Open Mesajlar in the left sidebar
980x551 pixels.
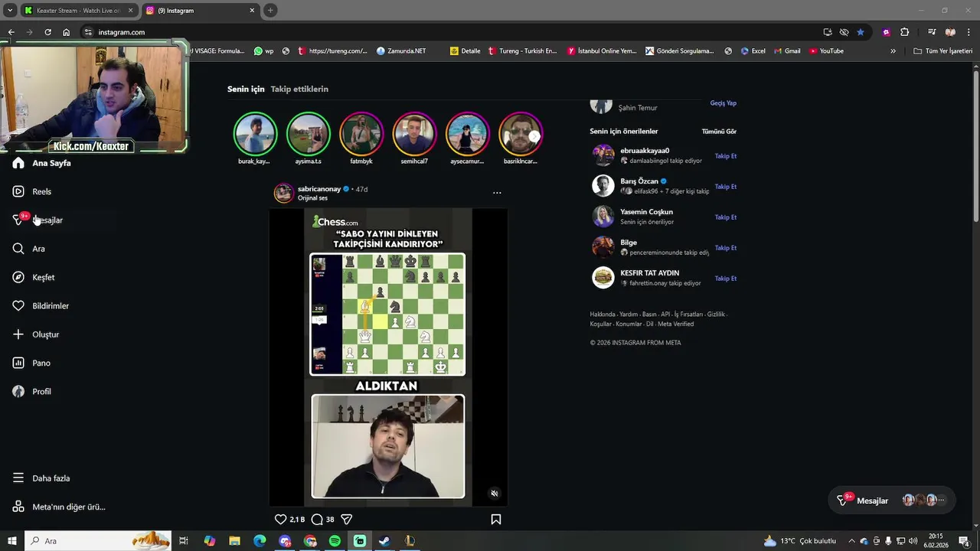tap(38, 220)
